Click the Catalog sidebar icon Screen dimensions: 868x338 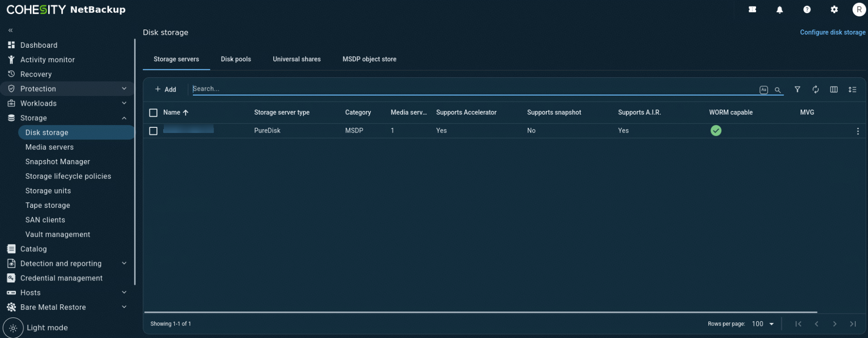[11, 249]
